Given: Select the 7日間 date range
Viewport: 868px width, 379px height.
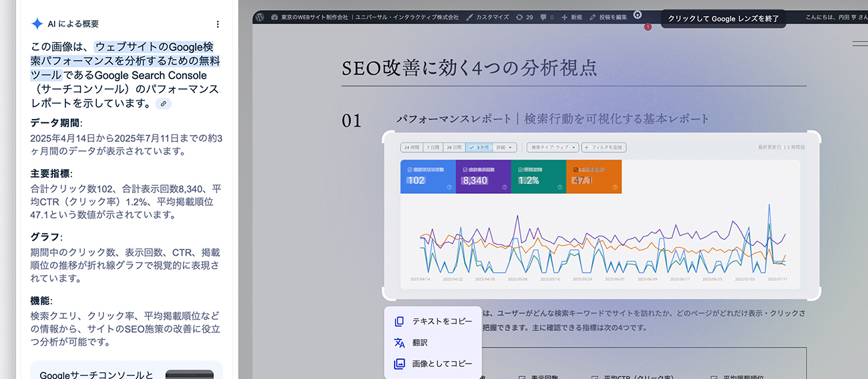Looking at the screenshot, I should (433, 147).
